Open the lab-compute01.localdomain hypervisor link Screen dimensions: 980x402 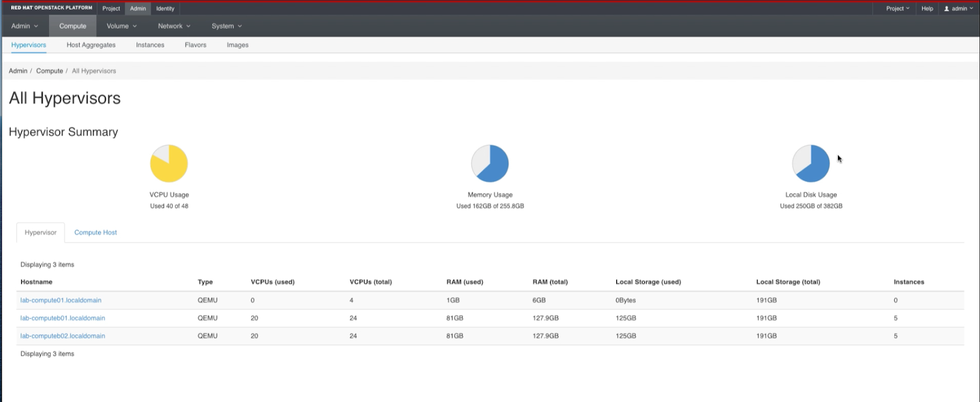click(61, 300)
